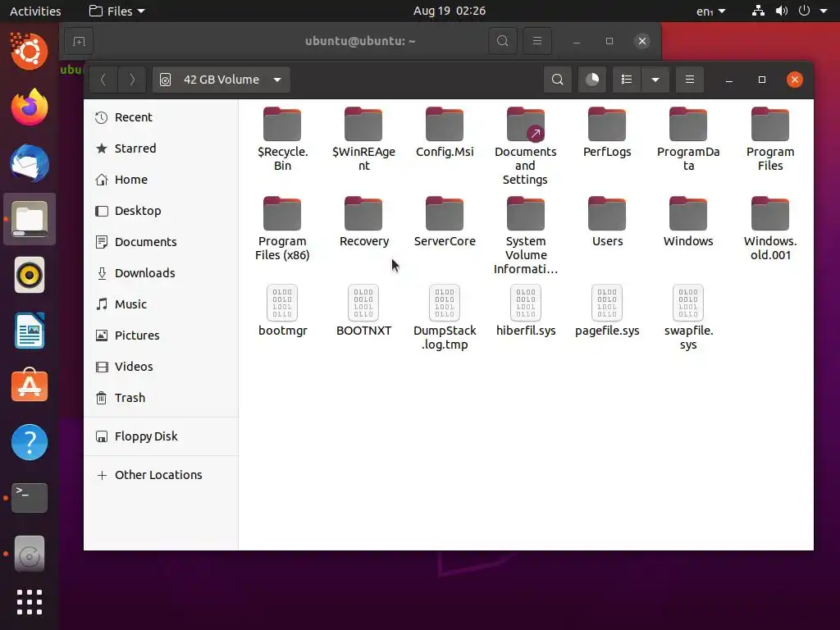Image resolution: width=840 pixels, height=630 pixels.
Task: Open the disc utility from the dock
Action: 30,554
